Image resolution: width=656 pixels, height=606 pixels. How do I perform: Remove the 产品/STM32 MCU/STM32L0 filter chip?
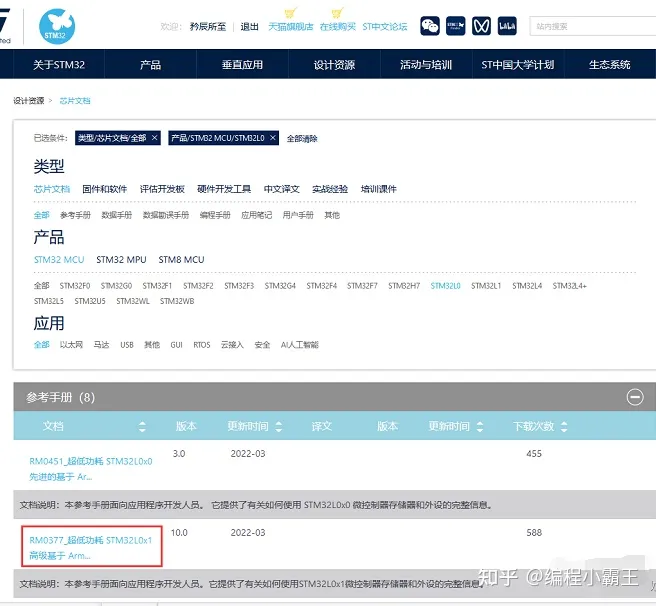pos(273,138)
